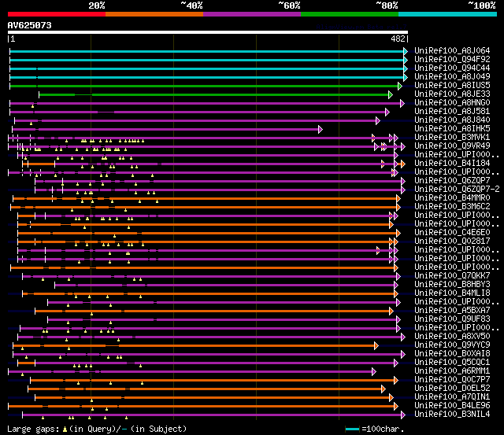Click the arrowhead ending the A8IHK5 alignment

321,129
